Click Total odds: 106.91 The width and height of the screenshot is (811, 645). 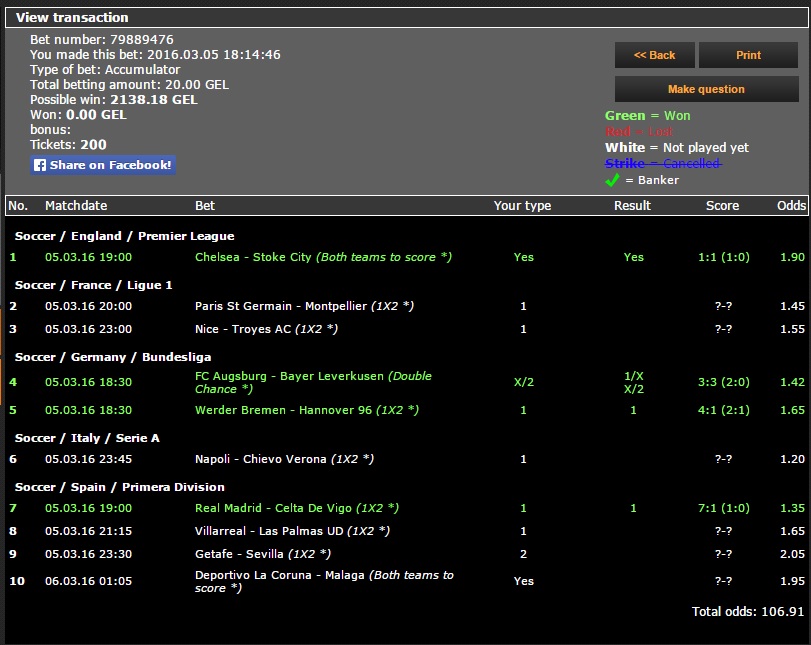[x=748, y=611]
